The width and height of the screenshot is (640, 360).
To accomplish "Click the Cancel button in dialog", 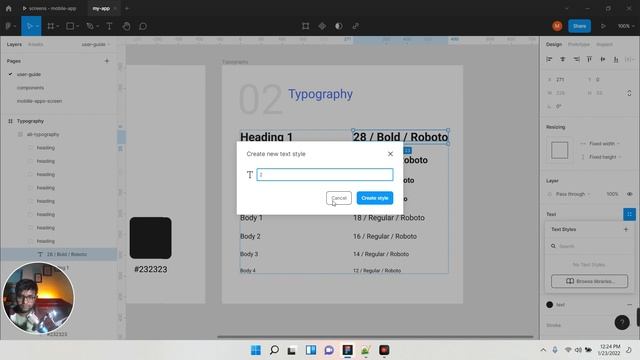I will click(x=339, y=198).
